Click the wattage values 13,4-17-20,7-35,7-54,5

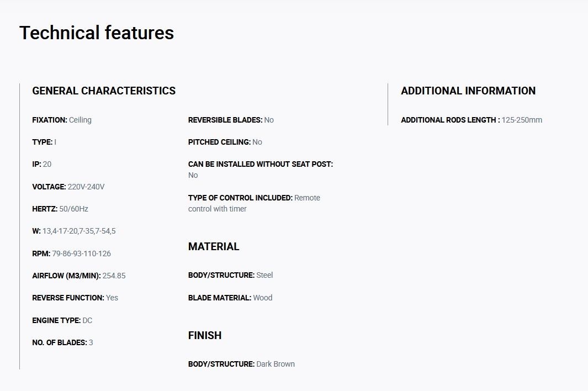pyautogui.click(x=79, y=231)
